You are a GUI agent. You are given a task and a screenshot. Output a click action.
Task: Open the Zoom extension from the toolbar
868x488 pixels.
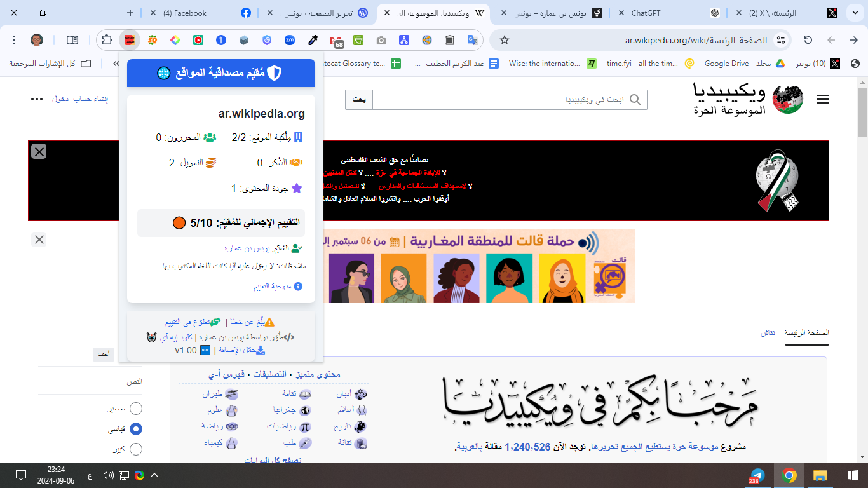pyautogui.click(x=290, y=39)
